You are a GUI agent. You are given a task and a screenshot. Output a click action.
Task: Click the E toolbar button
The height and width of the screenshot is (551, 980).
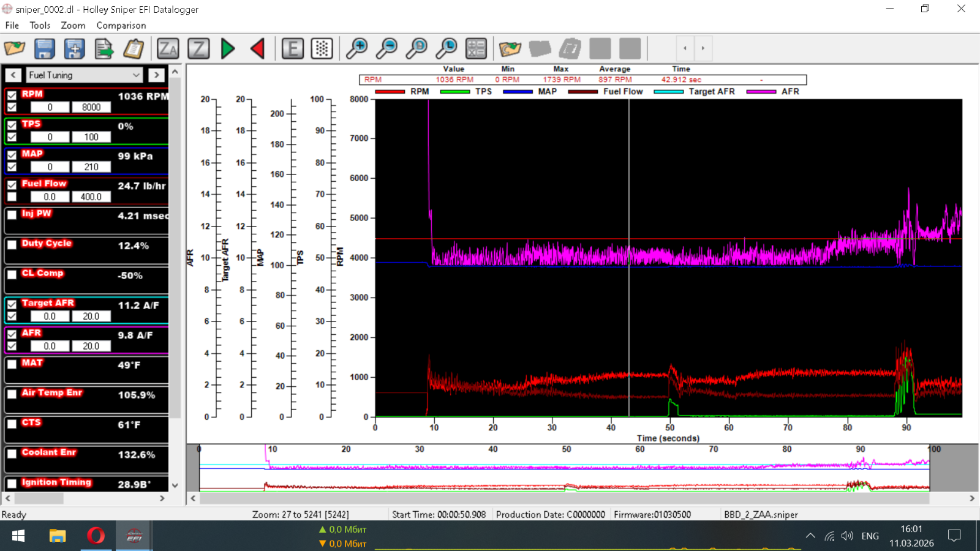tap(293, 48)
